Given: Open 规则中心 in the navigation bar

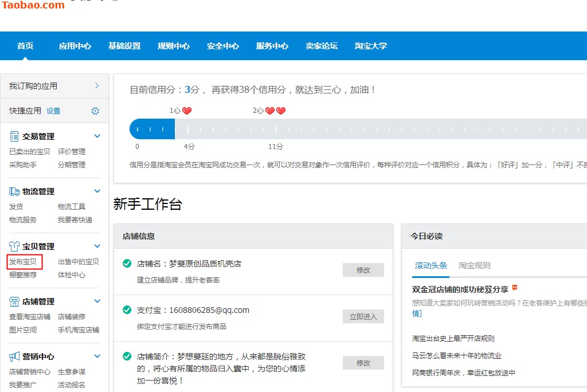Looking at the screenshot, I should [173, 46].
